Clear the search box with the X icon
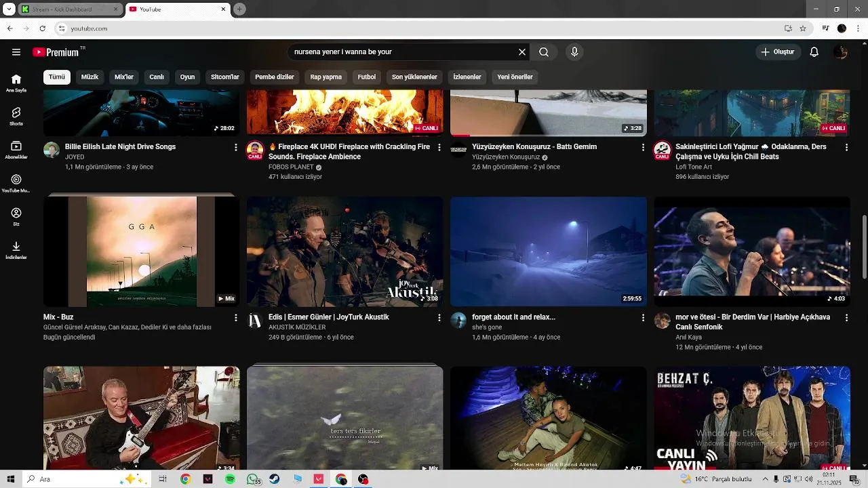 (522, 52)
